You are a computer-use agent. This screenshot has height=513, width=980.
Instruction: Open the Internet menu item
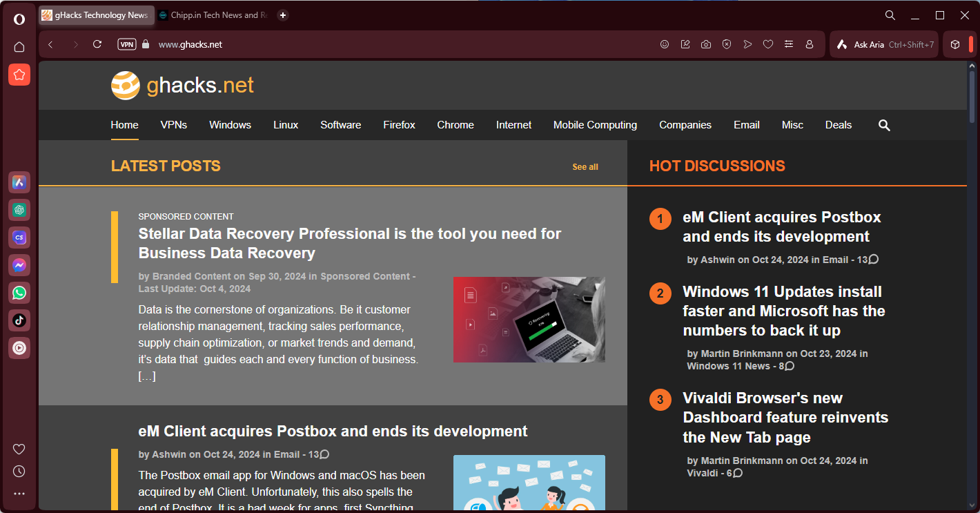coord(514,125)
